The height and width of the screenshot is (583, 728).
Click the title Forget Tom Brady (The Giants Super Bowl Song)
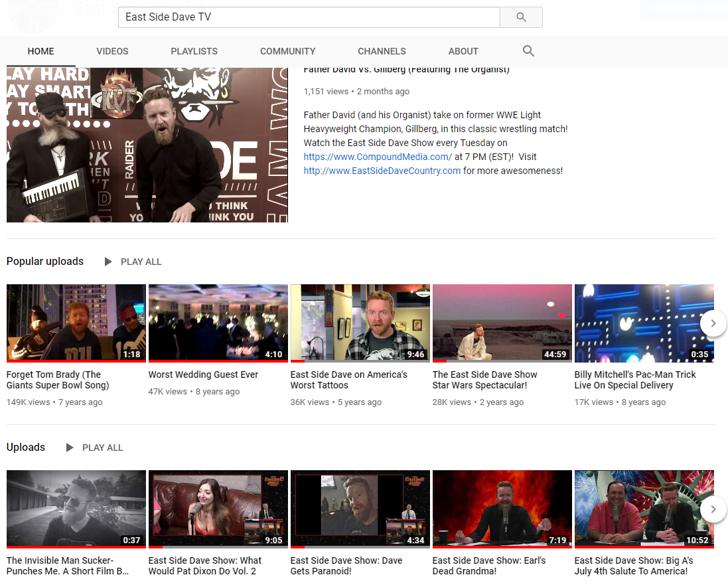pos(58,380)
